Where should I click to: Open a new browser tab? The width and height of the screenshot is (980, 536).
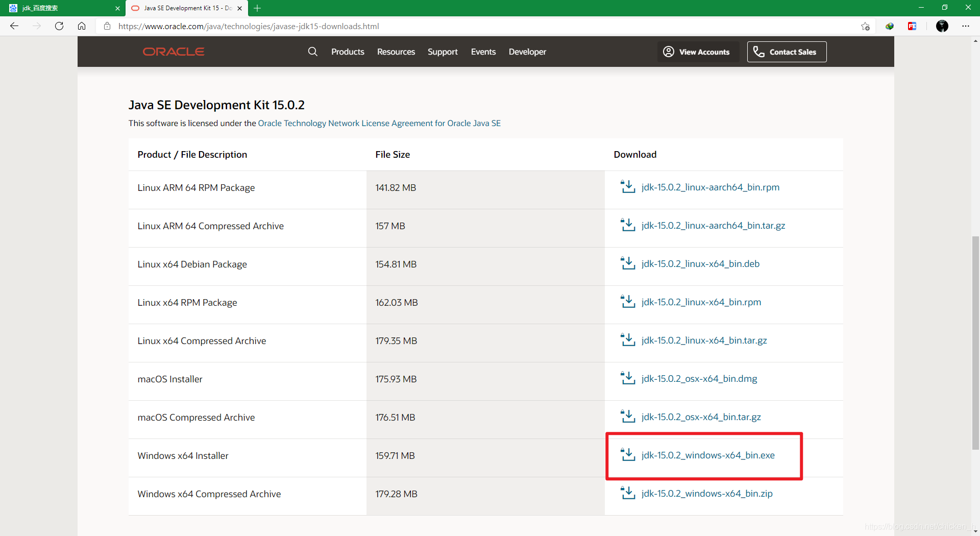coord(257,8)
